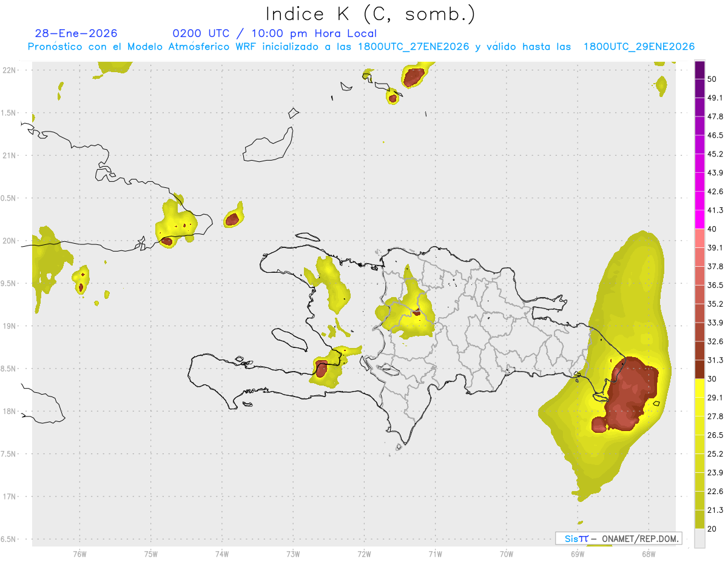Pick the salmon swatch between 39.1 and 40
This screenshot has width=728, height=562.
[x=700, y=238]
